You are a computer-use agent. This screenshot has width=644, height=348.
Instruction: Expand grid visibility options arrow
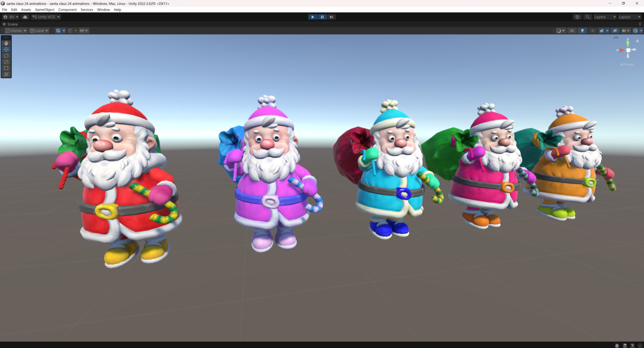pyautogui.click(x=64, y=31)
